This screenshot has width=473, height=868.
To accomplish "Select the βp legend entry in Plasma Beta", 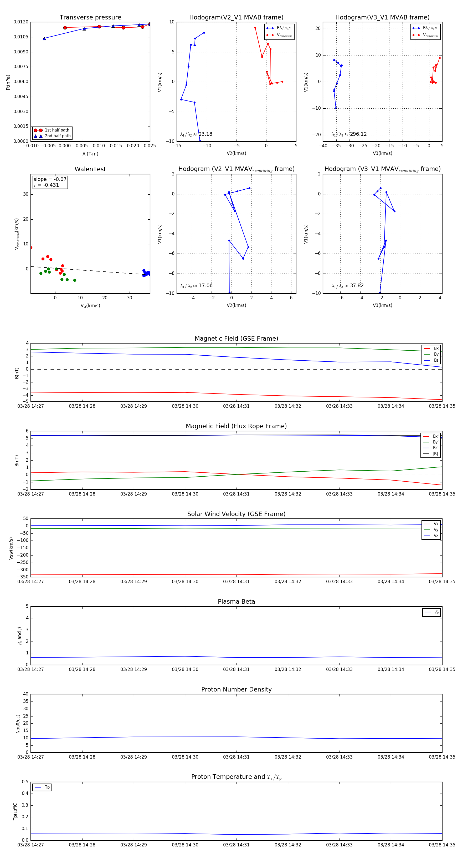I will click(x=431, y=612).
